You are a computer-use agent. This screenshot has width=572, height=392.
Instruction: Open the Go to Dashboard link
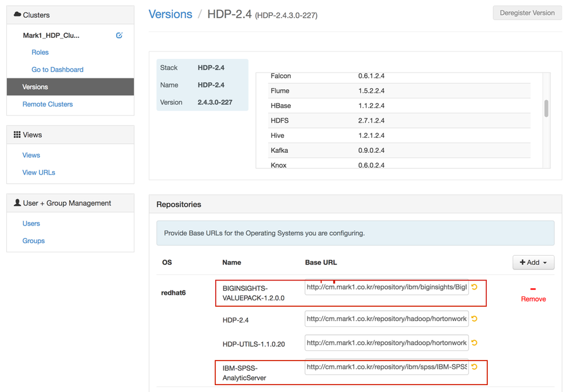(x=57, y=70)
